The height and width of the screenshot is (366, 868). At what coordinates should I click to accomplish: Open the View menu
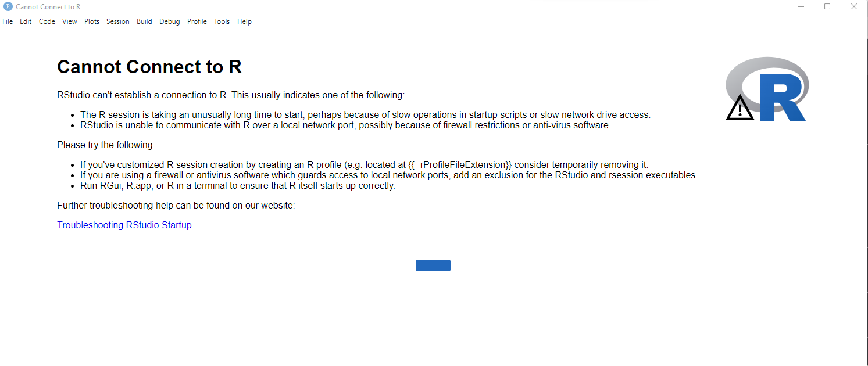(x=69, y=21)
